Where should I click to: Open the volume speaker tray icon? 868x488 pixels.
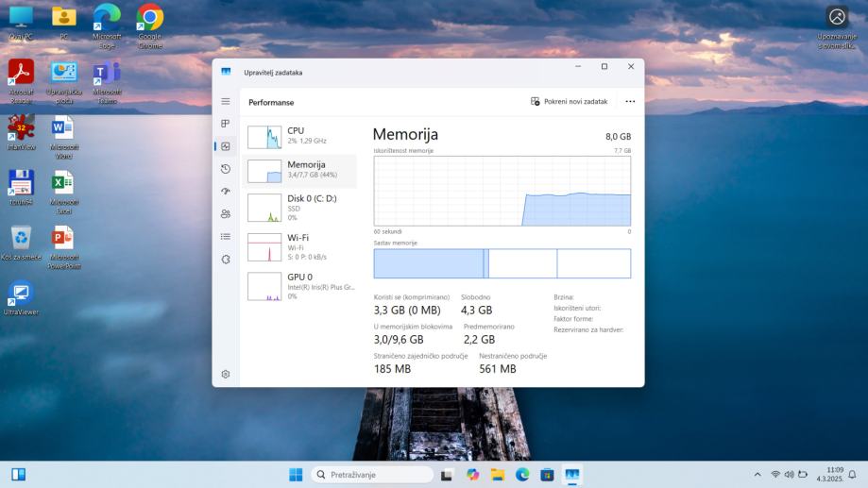pos(789,475)
